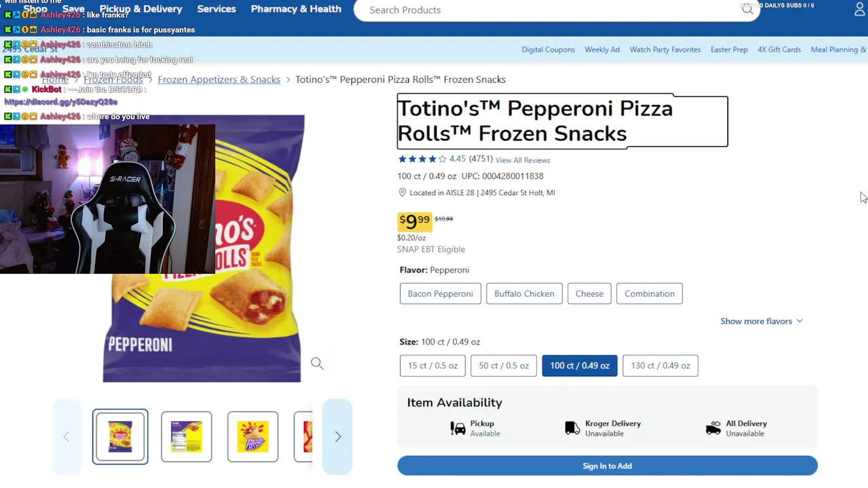This screenshot has width=868, height=488.
Task: Expand Show more flavors
Action: coord(761,321)
